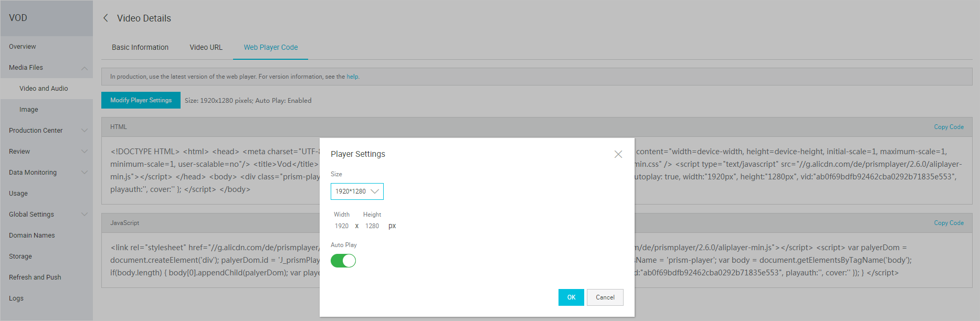This screenshot has height=321, width=980.
Task: Select the Web Player Code tab
Action: click(x=271, y=47)
